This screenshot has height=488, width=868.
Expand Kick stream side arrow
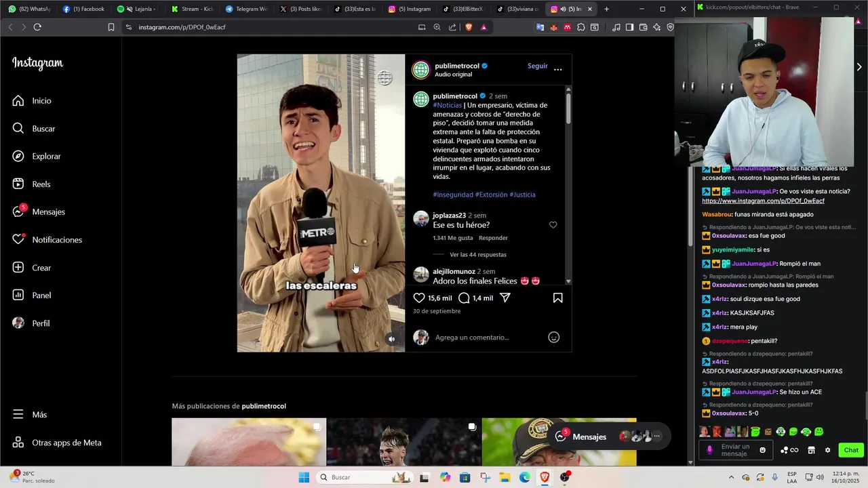tap(859, 67)
